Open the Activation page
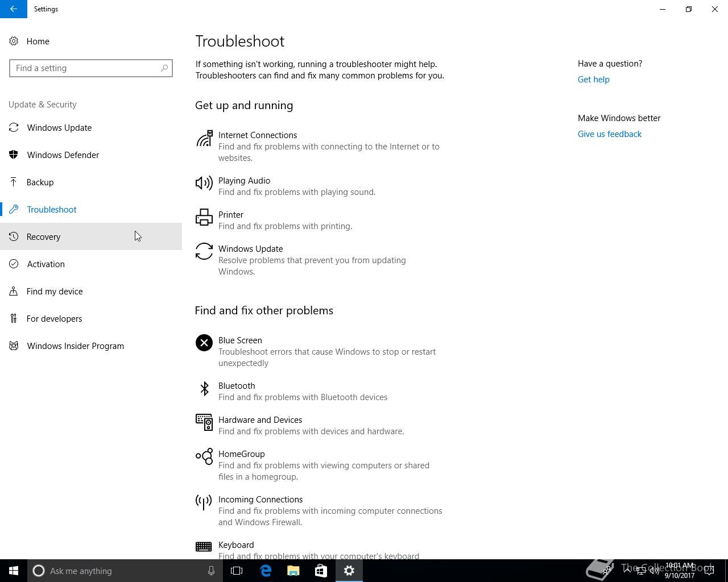This screenshot has height=582, width=728. click(x=91, y=264)
